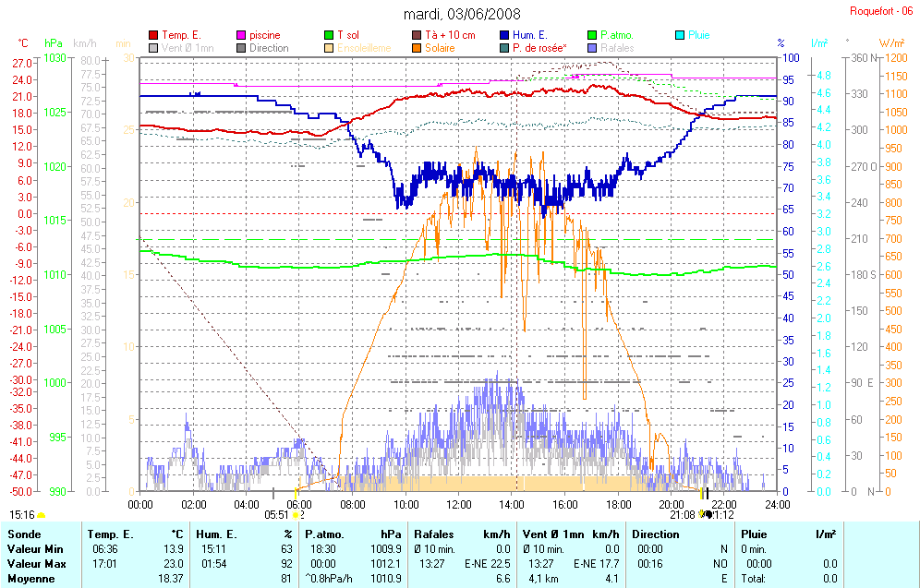Select the P. de rosée* legend label
Screen dimensions: 920x588
click(x=539, y=48)
